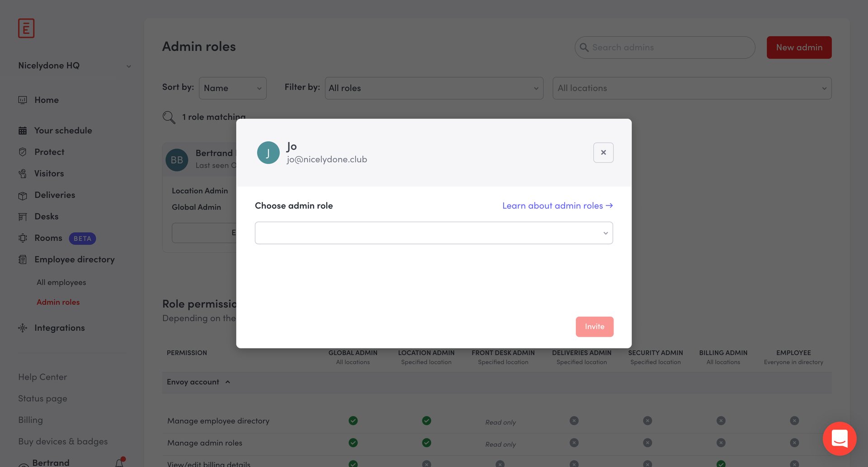Click the New admin button

799,47
